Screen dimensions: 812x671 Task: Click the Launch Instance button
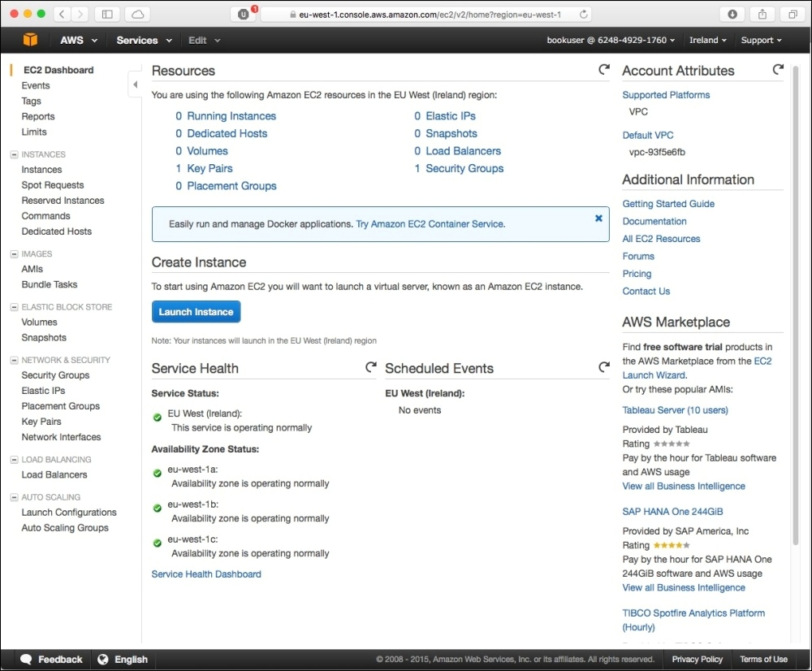point(196,311)
